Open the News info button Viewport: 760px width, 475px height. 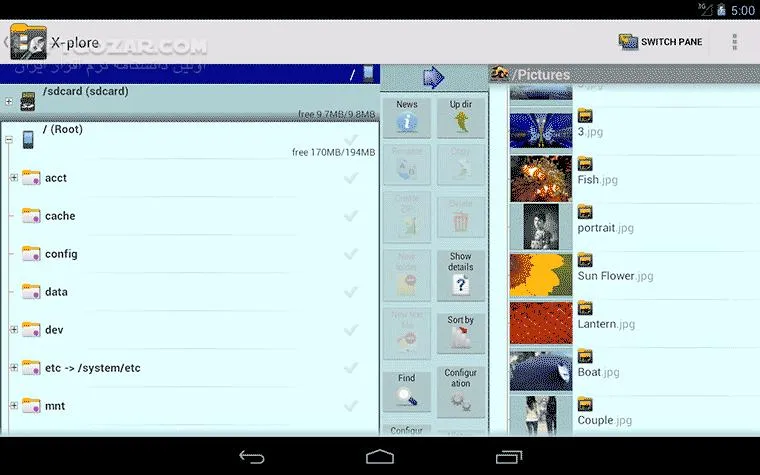click(x=407, y=117)
